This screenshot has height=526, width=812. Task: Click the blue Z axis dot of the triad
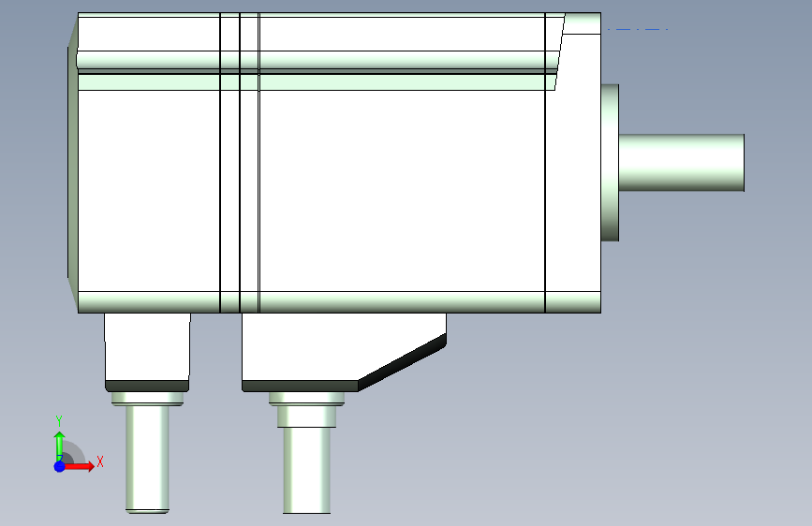[x=60, y=466]
